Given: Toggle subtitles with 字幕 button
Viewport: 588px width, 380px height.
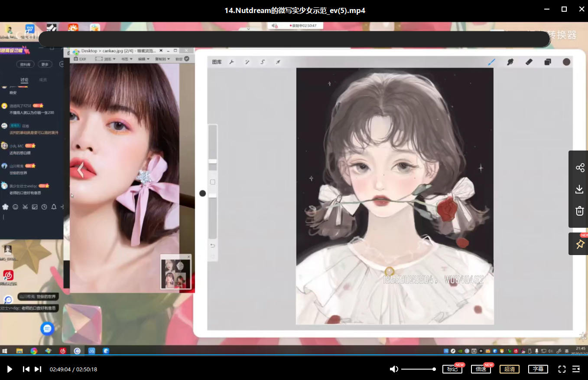Looking at the screenshot, I should (x=538, y=369).
